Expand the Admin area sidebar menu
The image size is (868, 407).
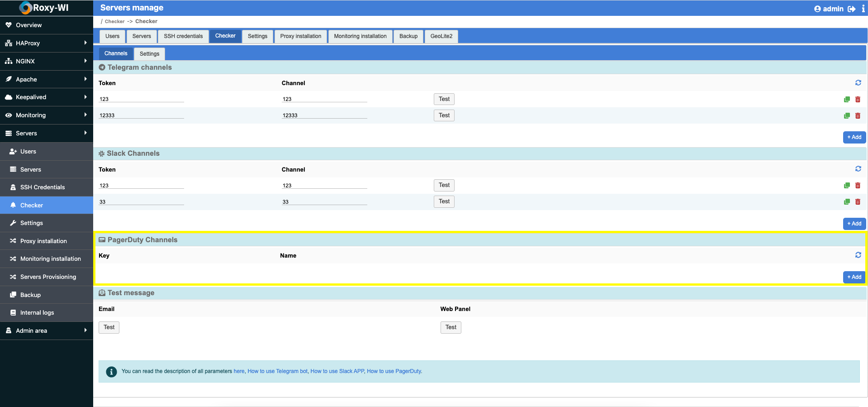pyautogui.click(x=47, y=330)
